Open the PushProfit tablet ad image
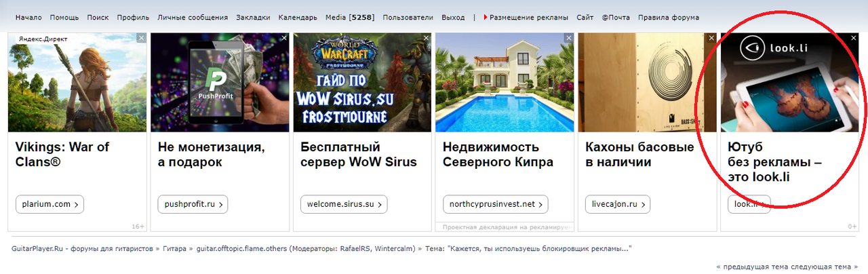Screen dimensions: 868x274 220,82
